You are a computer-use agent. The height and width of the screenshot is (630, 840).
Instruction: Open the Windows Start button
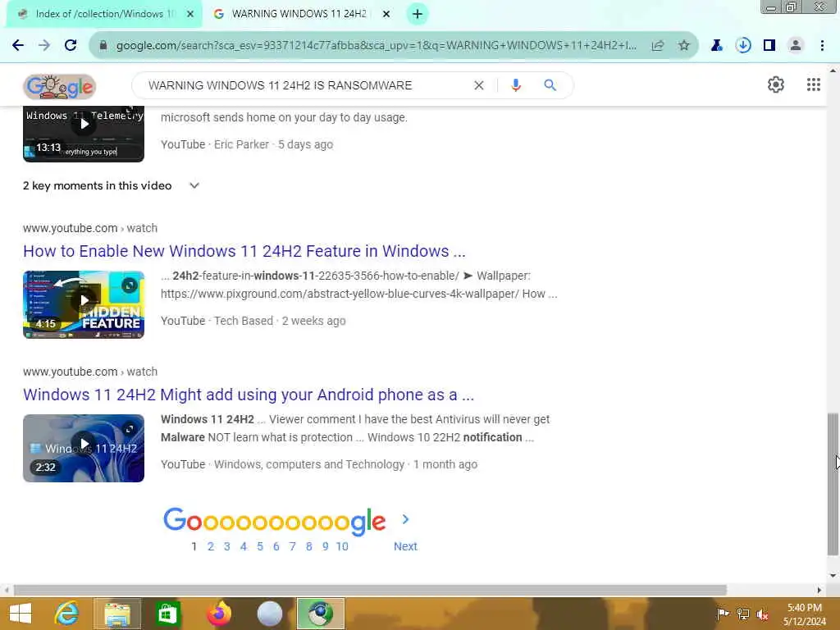(21, 614)
